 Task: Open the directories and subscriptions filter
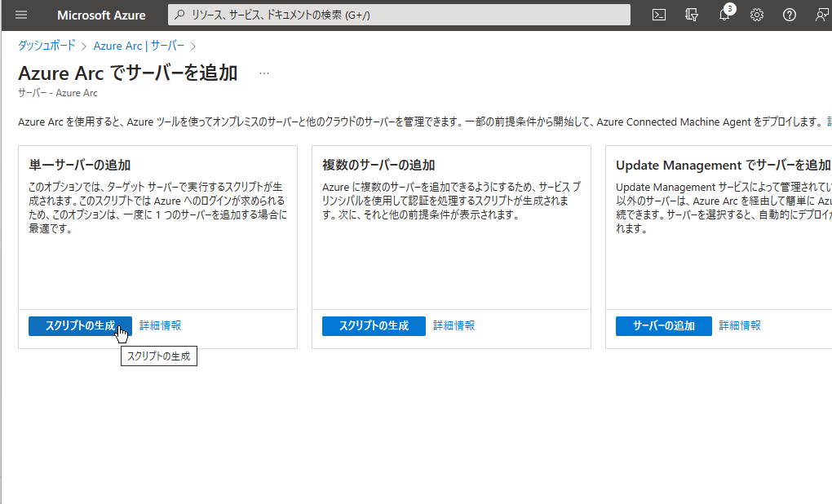pyautogui.click(x=692, y=15)
